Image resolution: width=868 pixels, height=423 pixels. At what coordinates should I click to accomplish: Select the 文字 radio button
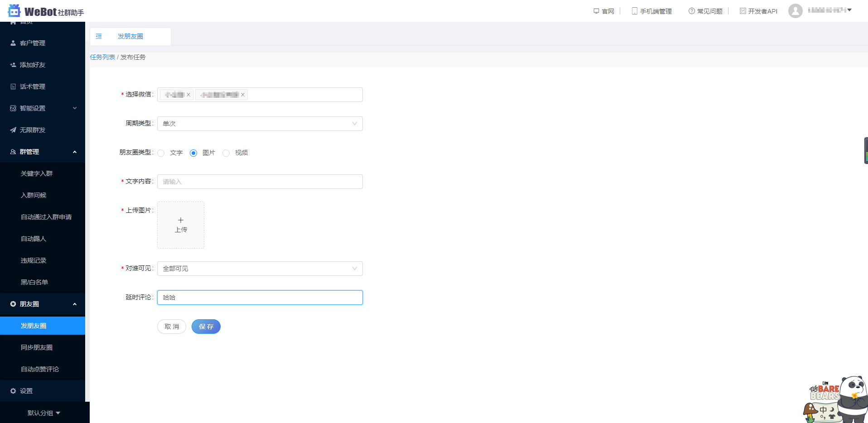(x=161, y=153)
